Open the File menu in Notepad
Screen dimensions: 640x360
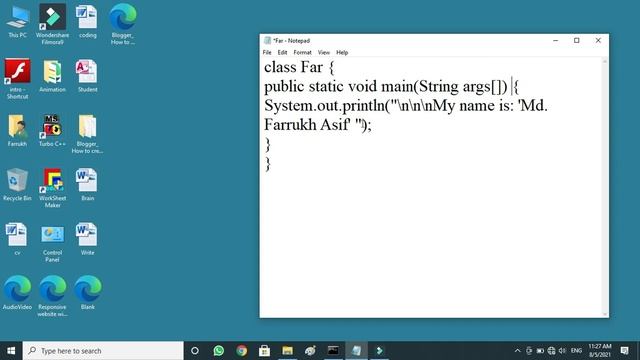click(267, 52)
